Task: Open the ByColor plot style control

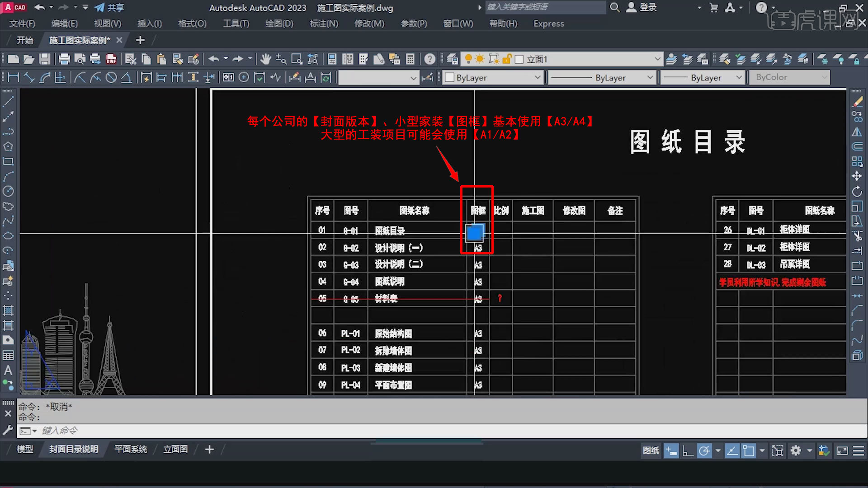Action: [x=789, y=77]
